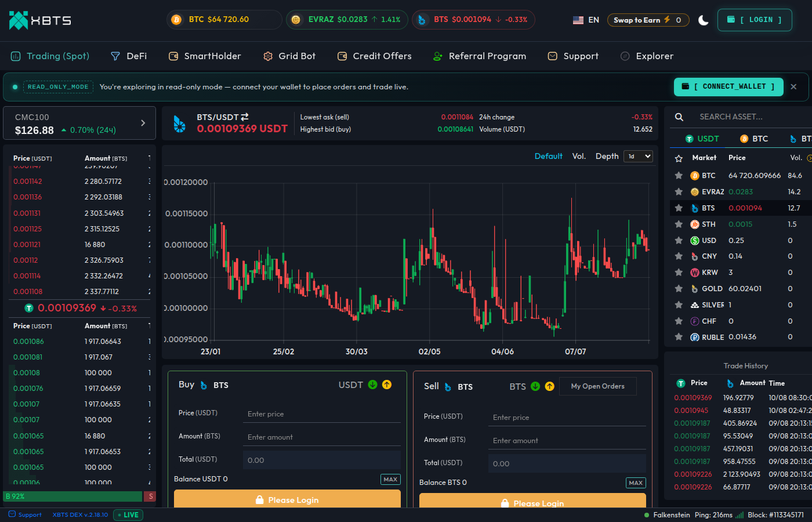Click the BTS price ticker
Viewport: 812px width, 522px height.
click(x=473, y=20)
